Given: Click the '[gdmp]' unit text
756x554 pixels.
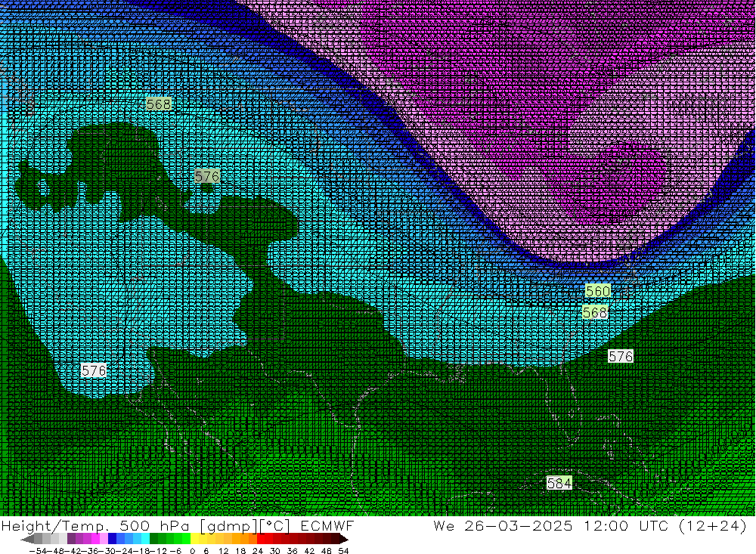Looking at the screenshot, I should tap(228, 525).
